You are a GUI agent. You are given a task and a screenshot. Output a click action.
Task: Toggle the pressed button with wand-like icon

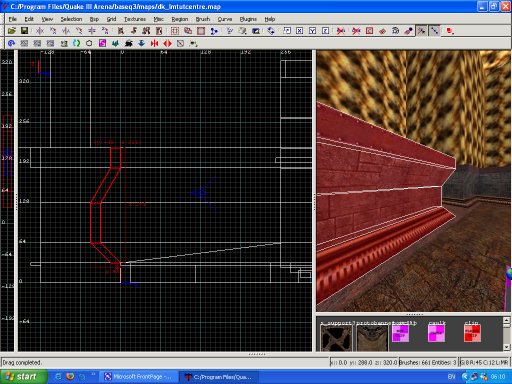tap(421, 31)
